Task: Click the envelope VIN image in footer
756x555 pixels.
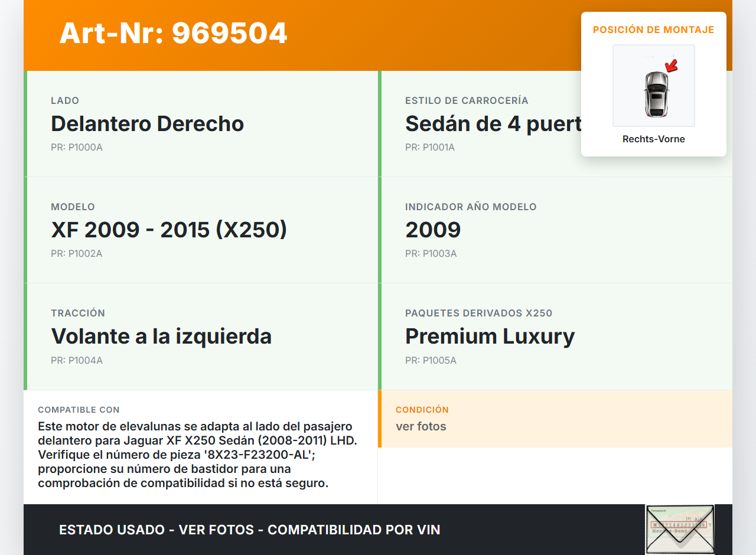Action: click(x=680, y=529)
